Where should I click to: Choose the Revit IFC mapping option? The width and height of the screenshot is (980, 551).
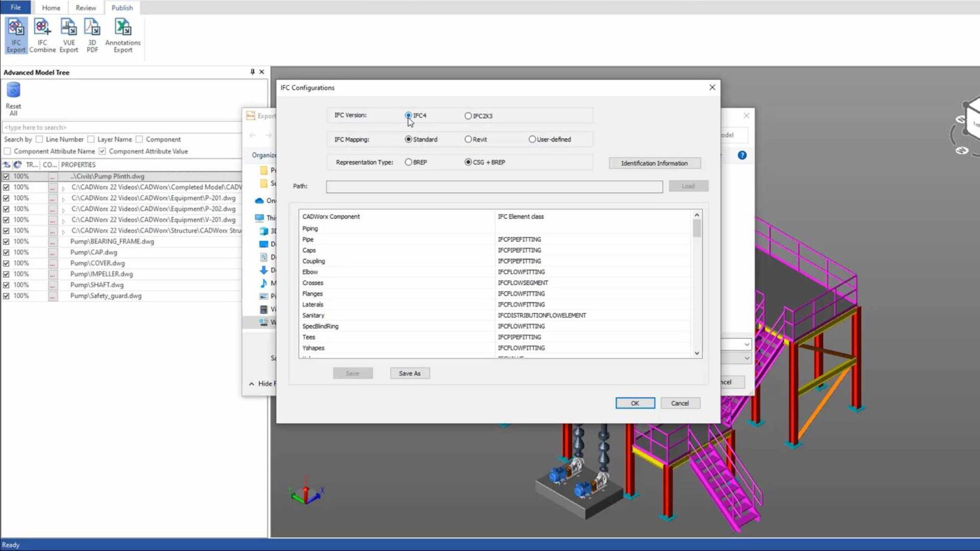point(468,139)
